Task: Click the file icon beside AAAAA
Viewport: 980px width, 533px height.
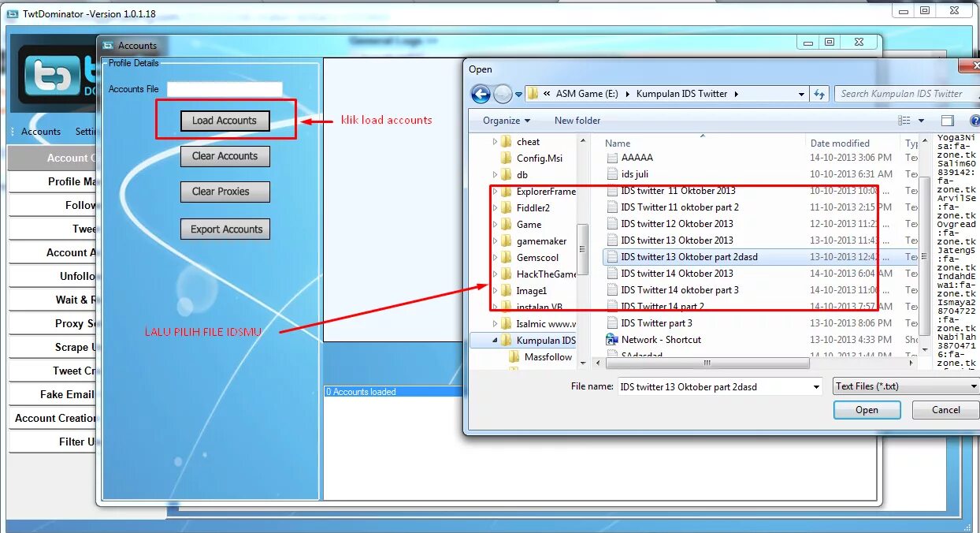Action: 613,158
